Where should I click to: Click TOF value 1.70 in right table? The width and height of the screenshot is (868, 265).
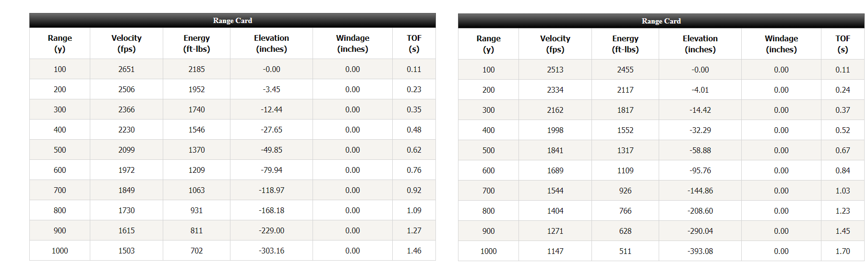pos(843,251)
